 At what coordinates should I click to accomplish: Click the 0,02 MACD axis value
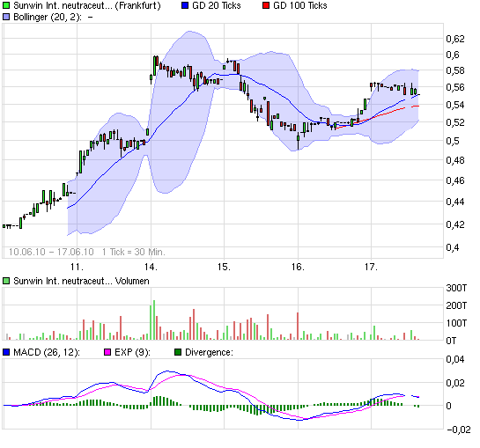pyautogui.click(x=455, y=383)
